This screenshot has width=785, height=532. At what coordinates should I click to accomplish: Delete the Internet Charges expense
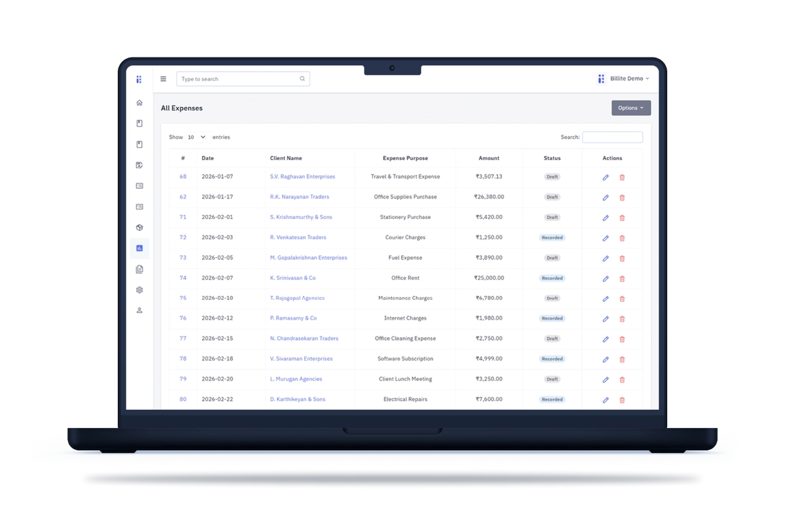[622, 319]
